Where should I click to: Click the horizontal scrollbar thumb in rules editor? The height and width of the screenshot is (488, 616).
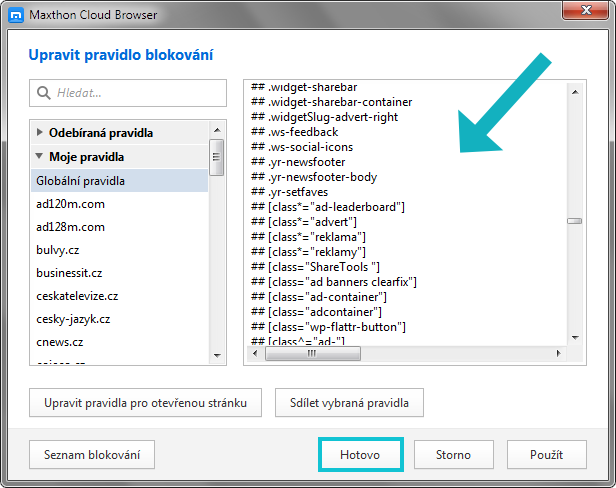(x=312, y=353)
